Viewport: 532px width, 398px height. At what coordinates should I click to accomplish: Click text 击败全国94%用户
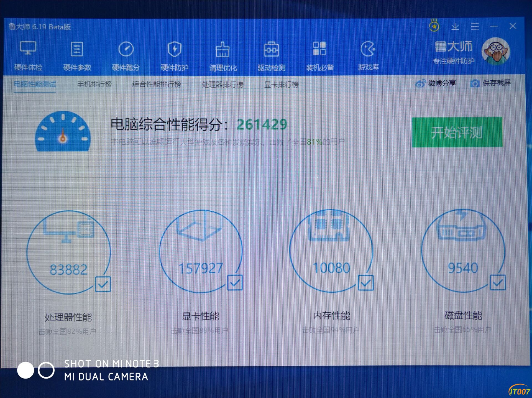click(331, 330)
